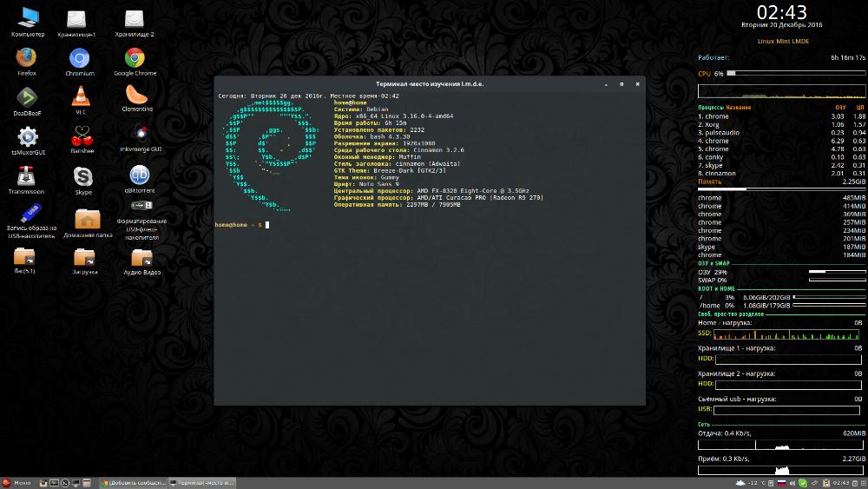Viewport: 868px width, 489px height.
Task: Open the Домашняя папка home folder
Action: tap(88, 219)
